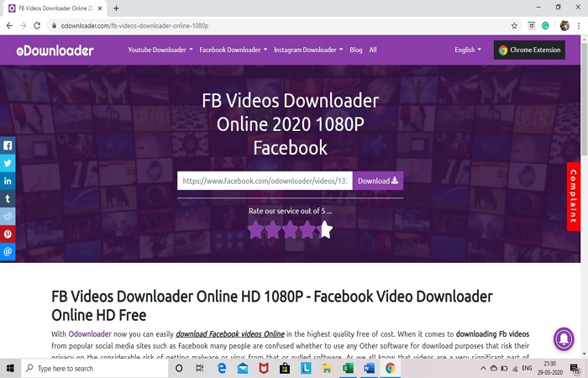Share page via Tumblr sidebar icon
Viewport: 588px width, 378px height.
(x=8, y=198)
